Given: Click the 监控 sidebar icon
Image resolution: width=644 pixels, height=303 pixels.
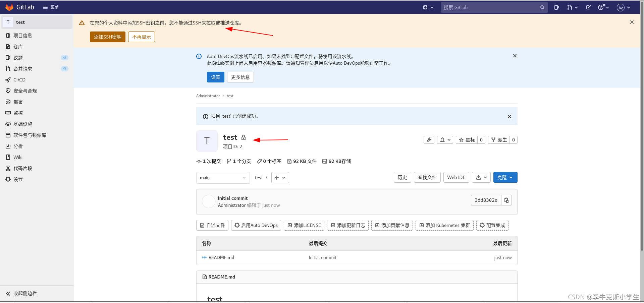Looking at the screenshot, I should [x=8, y=113].
